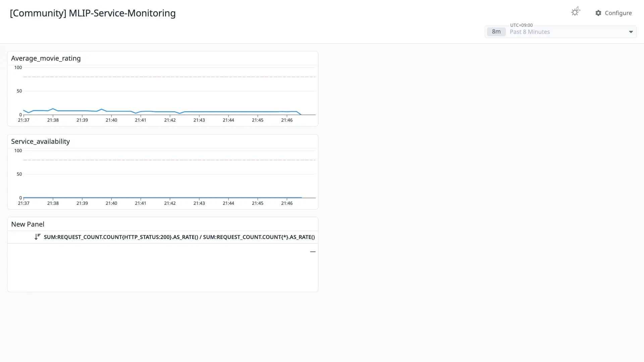Click the 8m time badge

point(496,32)
